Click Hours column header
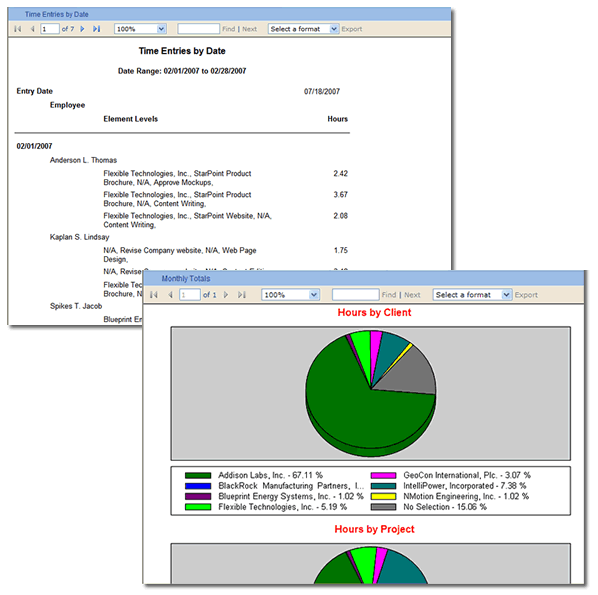 point(338,119)
